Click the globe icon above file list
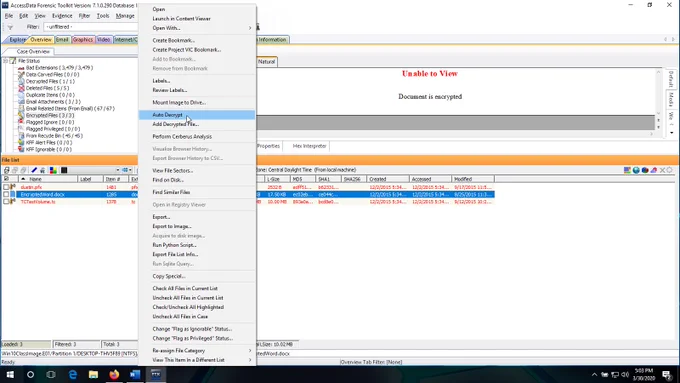 (636, 170)
